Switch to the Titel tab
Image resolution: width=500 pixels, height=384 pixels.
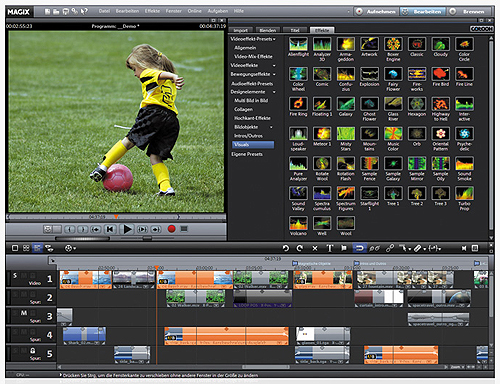click(295, 30)
